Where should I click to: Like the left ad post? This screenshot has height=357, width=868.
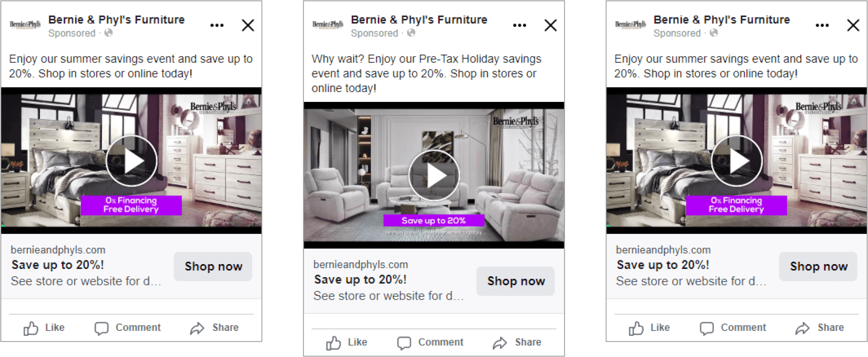click(x=44, y=328)
